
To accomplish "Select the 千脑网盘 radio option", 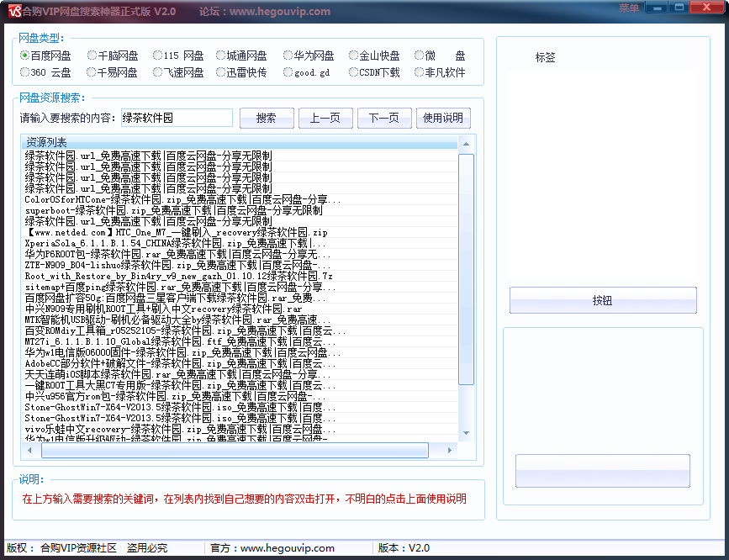I will coord(113,55).
